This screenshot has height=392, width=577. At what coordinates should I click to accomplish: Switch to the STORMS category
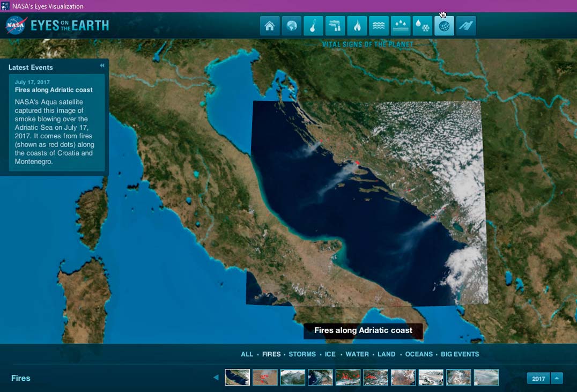pyautogui.click(x=302, y=354)
